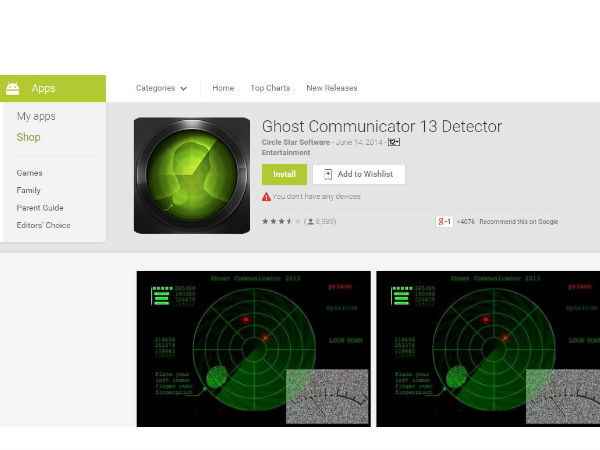Open the second radar screenshot thumbnail
This screenshot has width=600, height=450.
[488, 348]
